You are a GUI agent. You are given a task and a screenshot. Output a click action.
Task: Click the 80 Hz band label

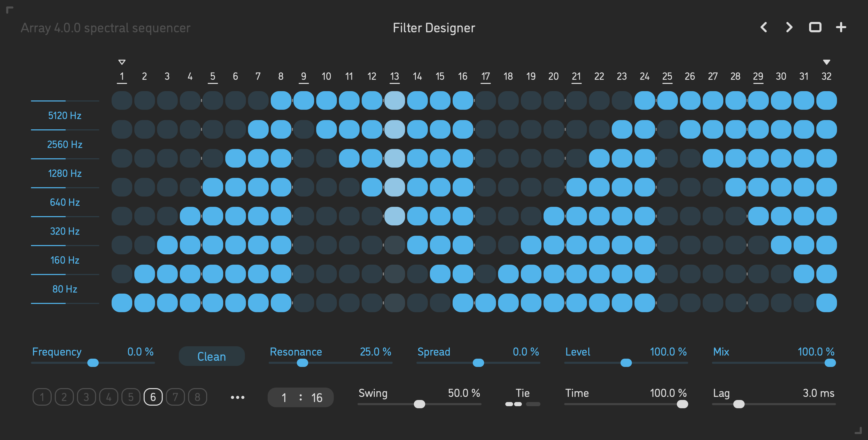pyautogui.click(x=65, y=289)
